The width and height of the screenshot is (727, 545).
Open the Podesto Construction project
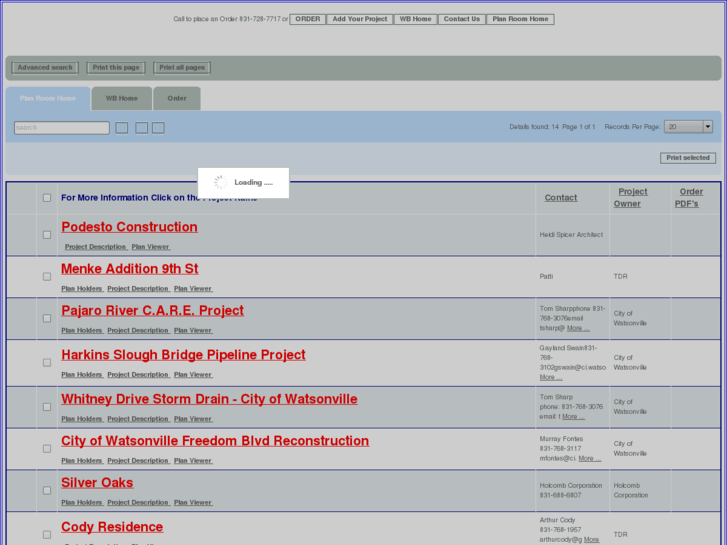[129, 227]
